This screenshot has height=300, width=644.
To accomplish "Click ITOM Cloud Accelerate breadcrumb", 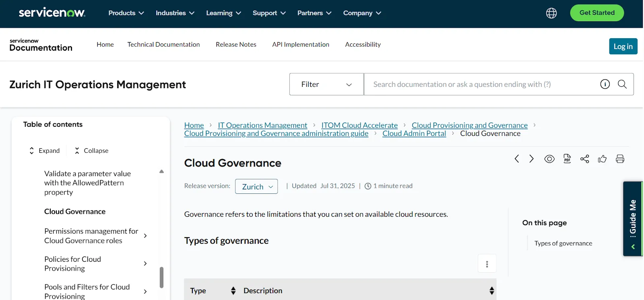I will click(359, 125).
